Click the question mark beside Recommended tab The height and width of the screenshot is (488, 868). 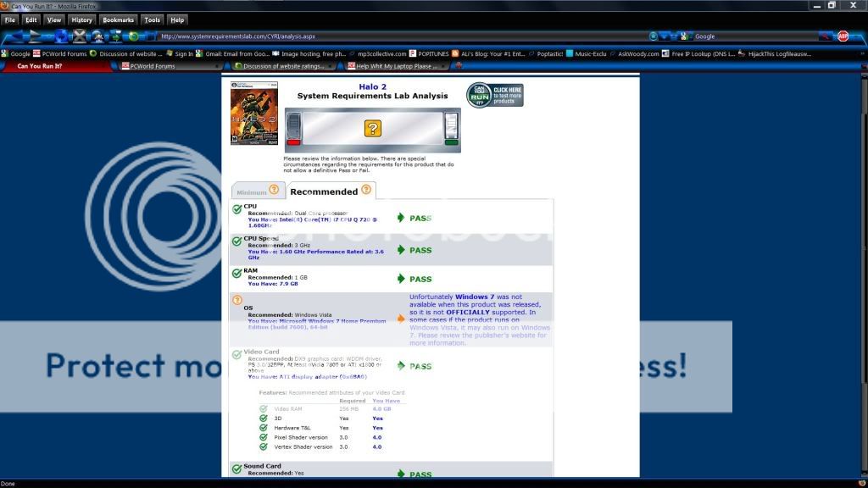366,189
